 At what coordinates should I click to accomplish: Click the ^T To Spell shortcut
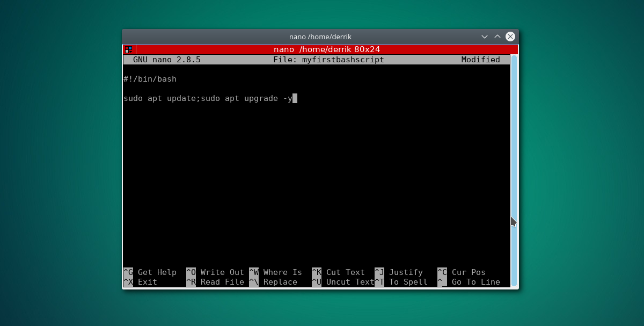[401, 282]
